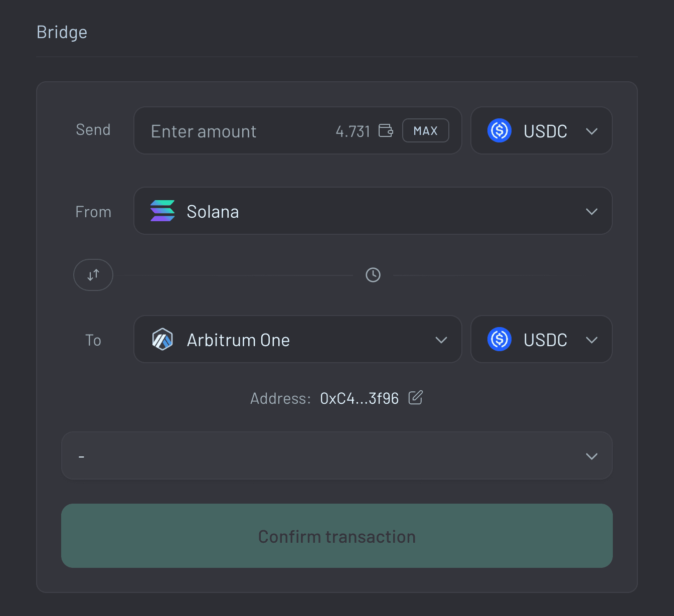Click the wallet balance icon next to 4.731
Image resolution: width=674 pixels, height=616 pixels.
click(x=385, y=130)
